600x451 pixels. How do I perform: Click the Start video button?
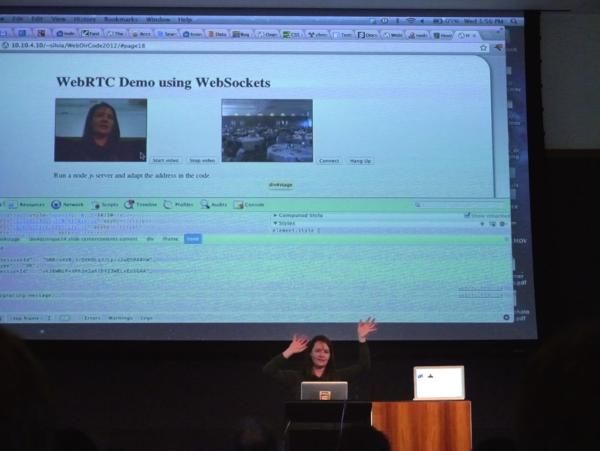(x=165, y=160)
